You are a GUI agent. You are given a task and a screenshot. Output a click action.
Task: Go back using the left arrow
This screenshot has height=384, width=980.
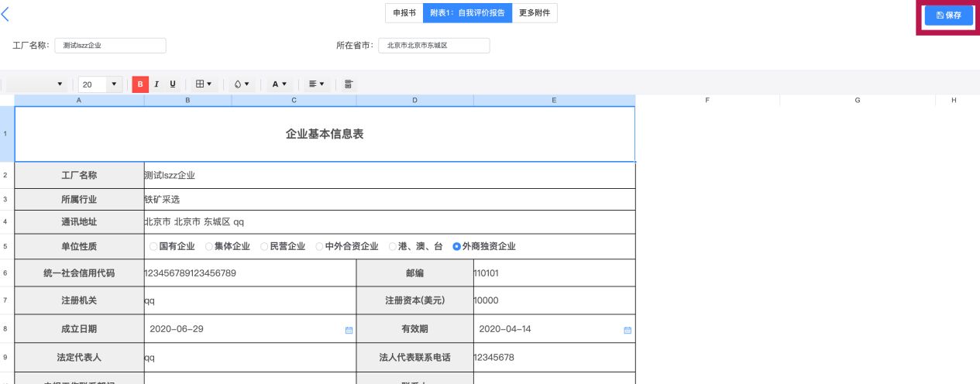pos(6,14)
